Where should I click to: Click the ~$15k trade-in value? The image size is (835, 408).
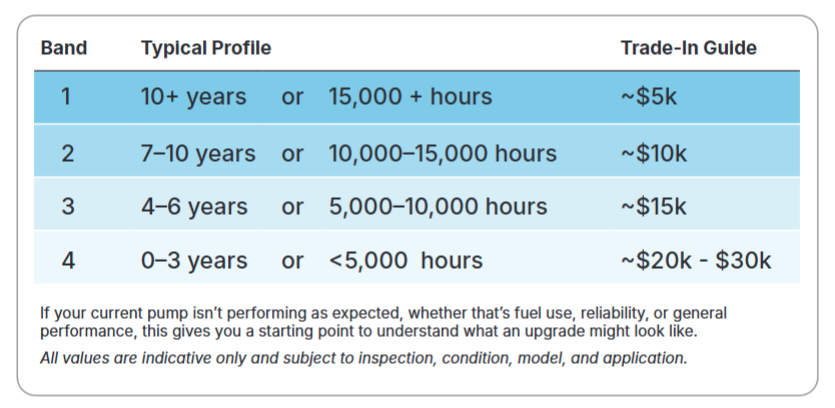pyautogui.click(x=654, y=206)
